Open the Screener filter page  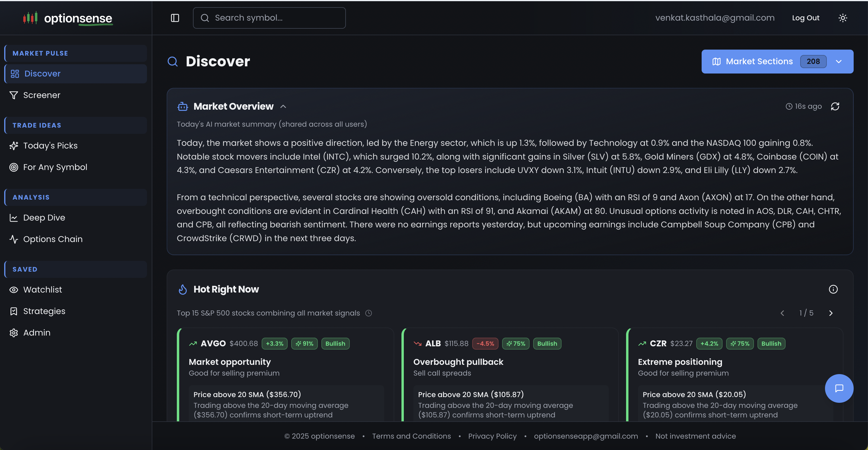pos(42,95)
